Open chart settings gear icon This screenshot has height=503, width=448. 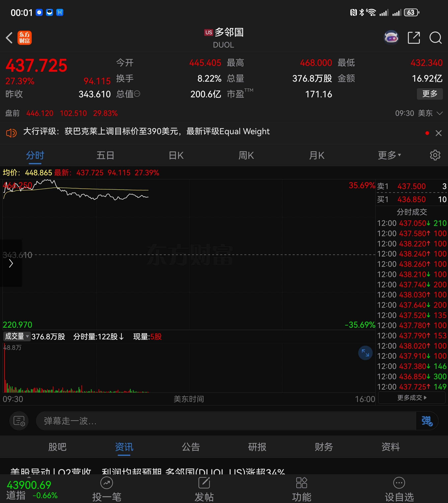[x=435, y=155]
